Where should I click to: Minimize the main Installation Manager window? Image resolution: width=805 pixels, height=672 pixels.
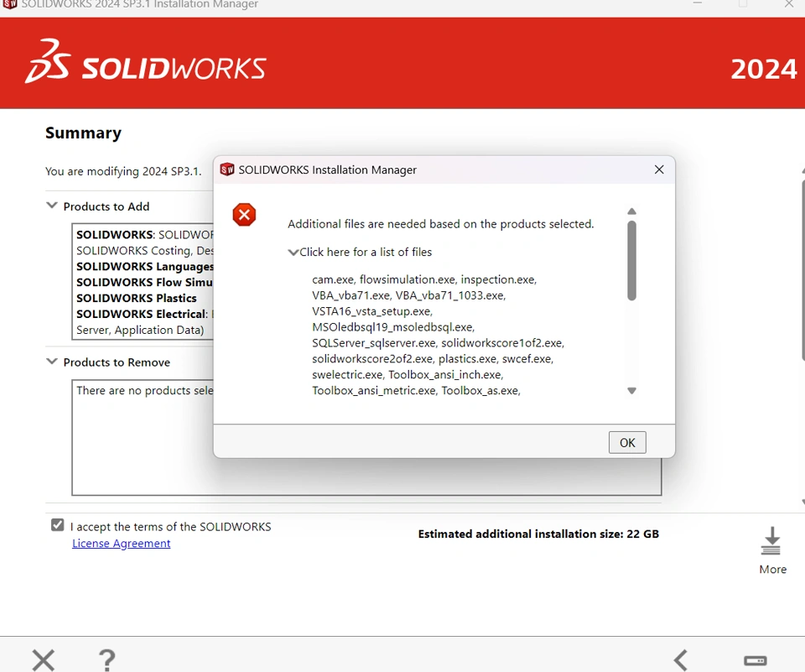[697, 3]
